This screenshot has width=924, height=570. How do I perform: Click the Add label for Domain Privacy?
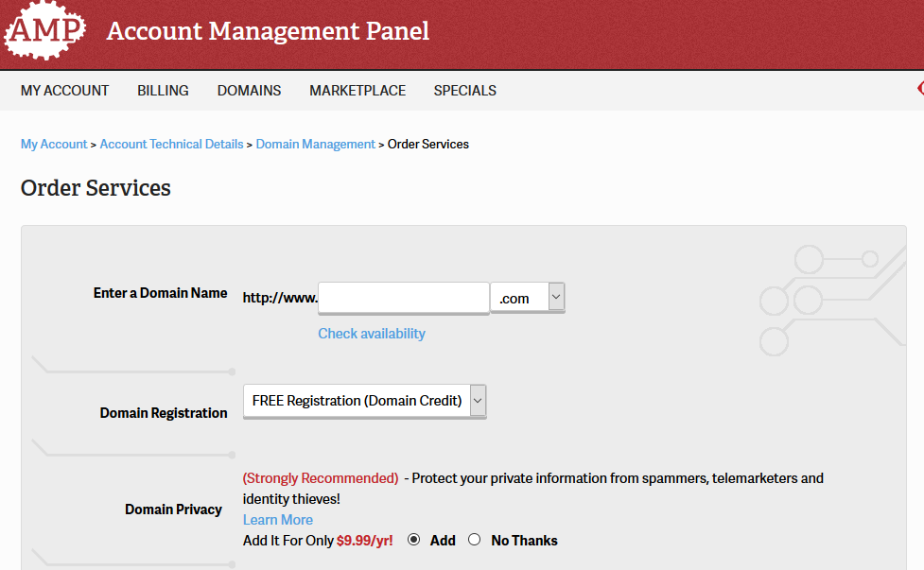click(x=443, y=541)
